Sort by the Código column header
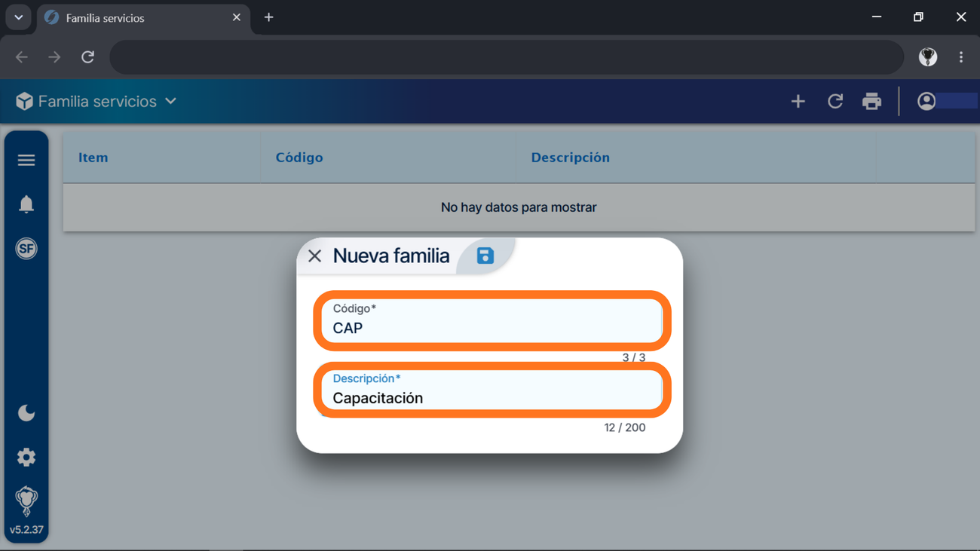980x551 pixels. (x=299, y=158)
